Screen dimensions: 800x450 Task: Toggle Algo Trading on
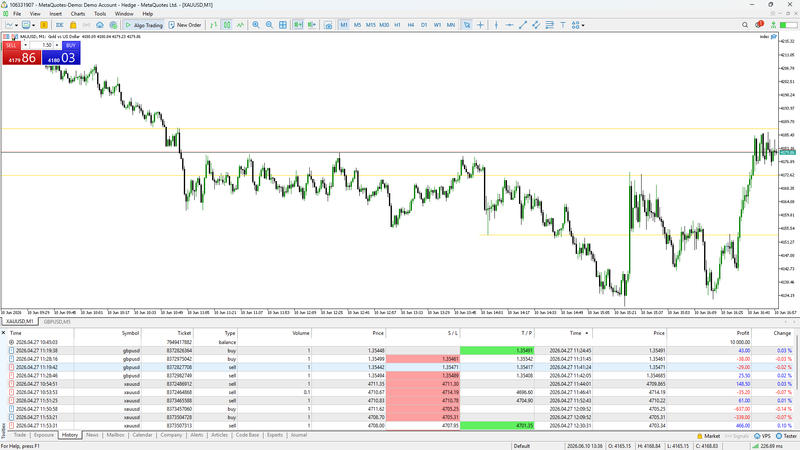[x=144, y=24]
